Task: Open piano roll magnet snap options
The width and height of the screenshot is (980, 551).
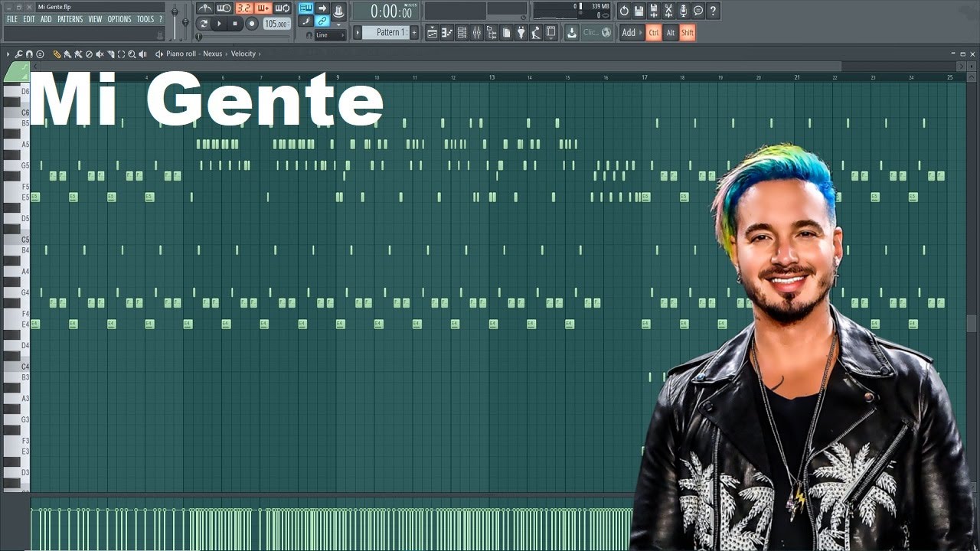Action: click(x=29, y=54)
